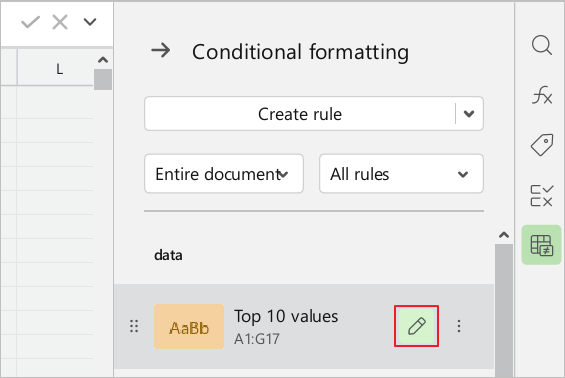565x378 pixels.
Task: Open the Create rule dropdown arrow
Action: (x=469, y=114)
